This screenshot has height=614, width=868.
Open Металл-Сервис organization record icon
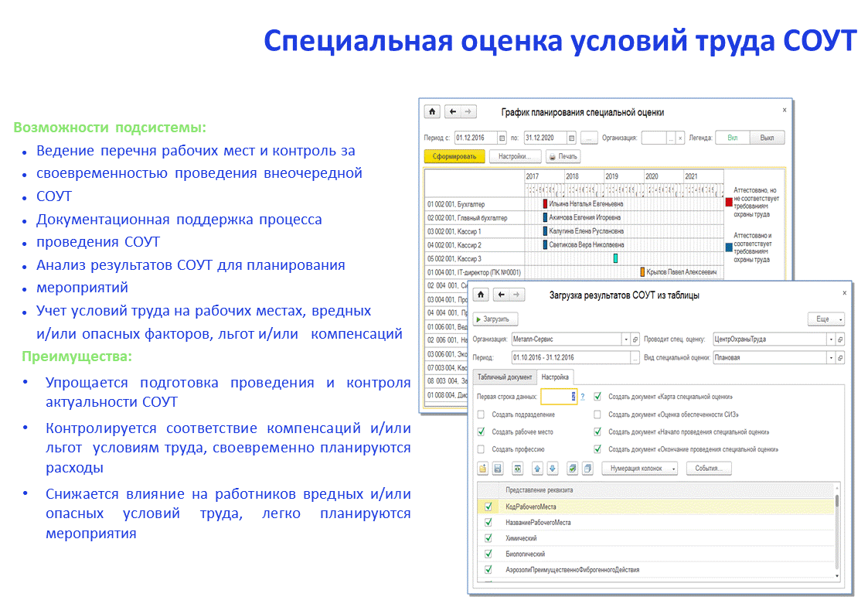[635, 339]
